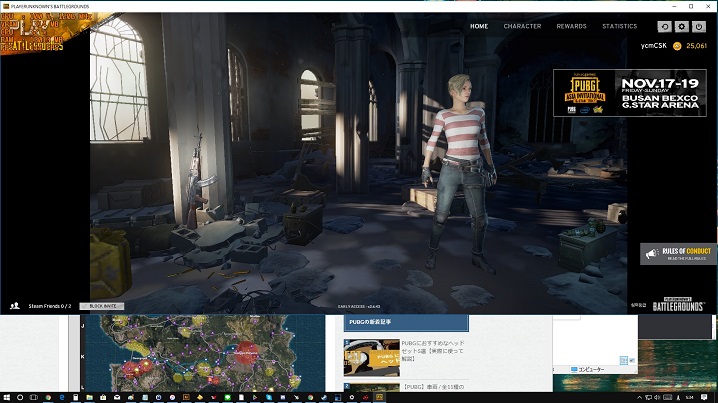Switch to the CHARACTER tab
The image size is (718, 403).
coord(522,26)
